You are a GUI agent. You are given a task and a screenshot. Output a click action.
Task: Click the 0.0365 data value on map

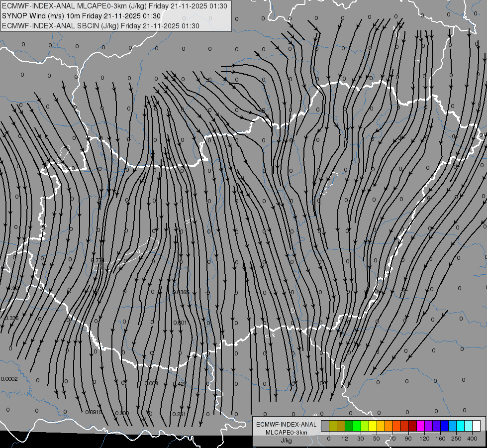181,292
